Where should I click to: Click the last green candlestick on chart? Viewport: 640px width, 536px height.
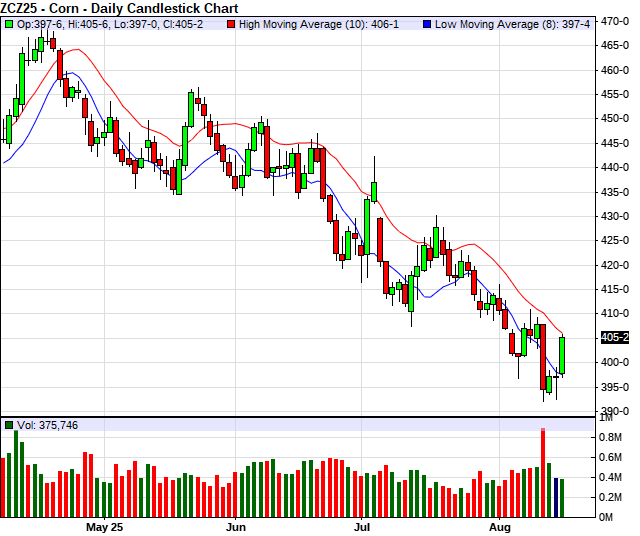pyautogui.click(x=562, y=356)
